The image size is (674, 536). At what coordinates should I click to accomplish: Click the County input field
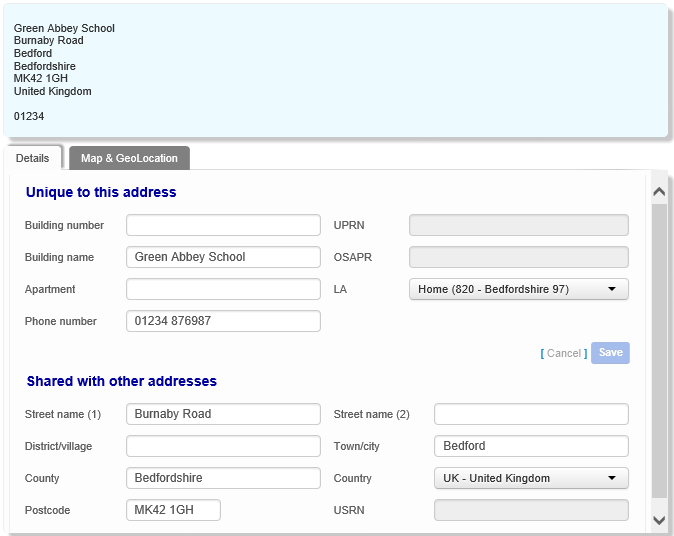223,478
